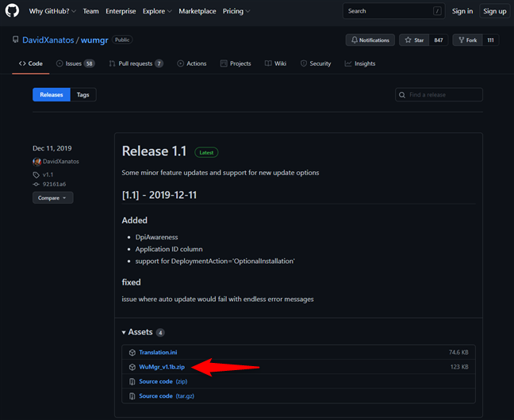Switch to the Insights tab
This screenshot has height=420, width=514.
359,63
